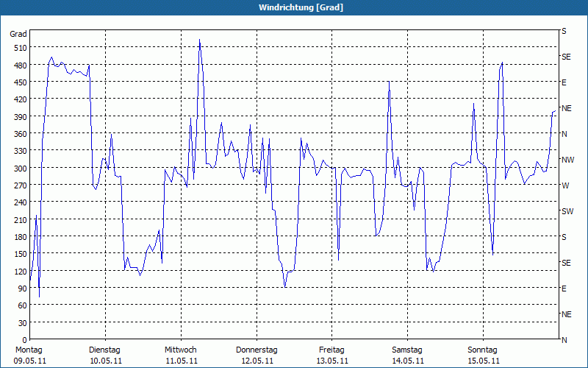The width and height of the screenshot is (588, 368).
Task: Select the E compass label at the 450 gridline
Action: tap(564, 82)
